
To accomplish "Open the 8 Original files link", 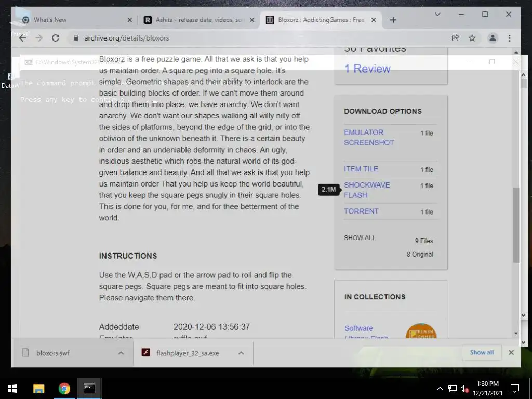I will coord(420,255).
